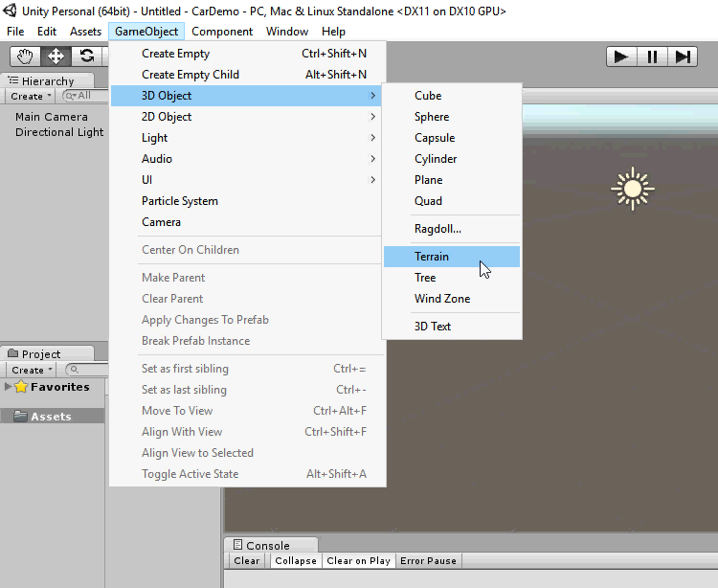Select the Favorites star item

coord(52,387)
